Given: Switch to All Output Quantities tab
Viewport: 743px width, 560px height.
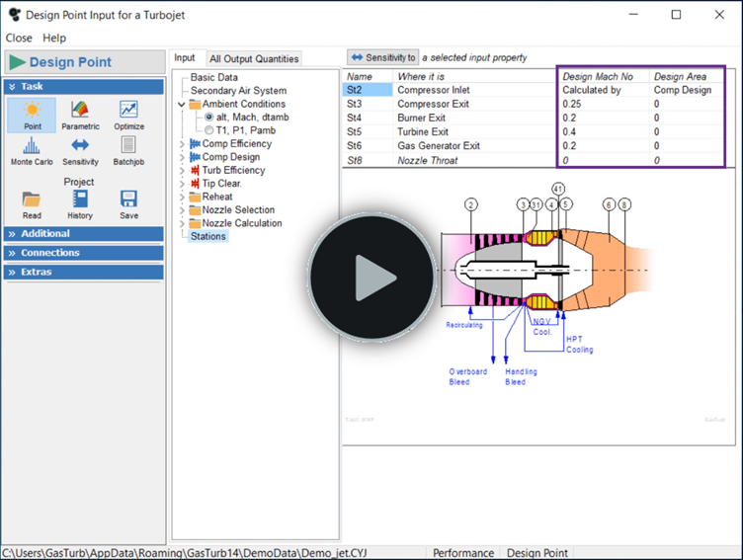Looking at the screenshot, I should [254, 58].
